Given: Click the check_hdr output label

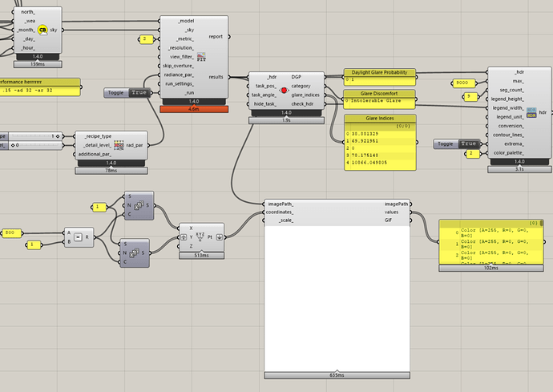Looking at the screenshot, I should click(x=302, y=104).
